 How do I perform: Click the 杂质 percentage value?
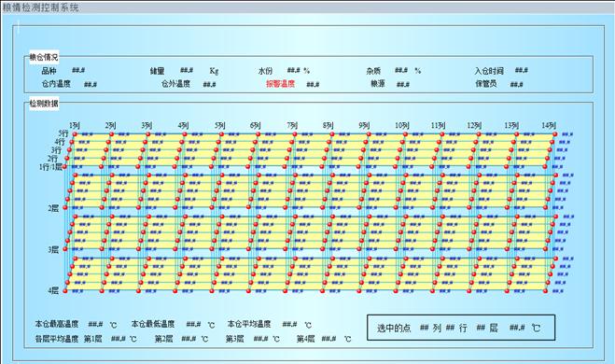(x=401, y=70)
